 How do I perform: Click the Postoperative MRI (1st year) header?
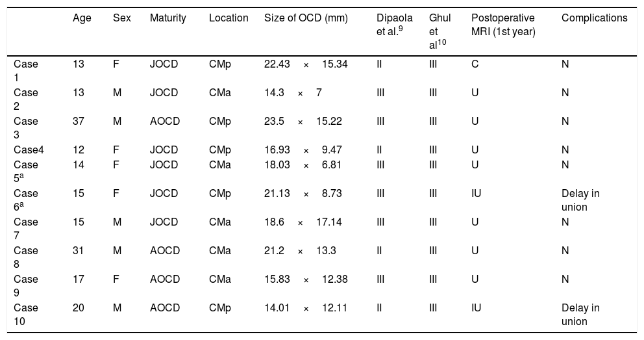coord(503,25)
